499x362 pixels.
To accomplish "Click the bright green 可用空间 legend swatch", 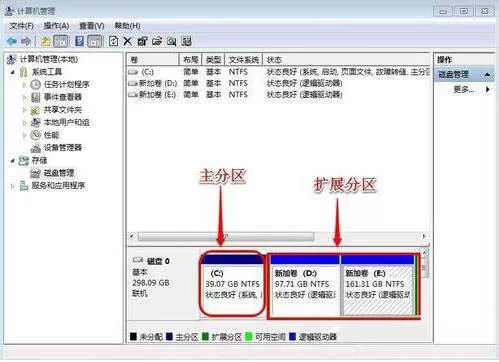I will coord(249,336).
